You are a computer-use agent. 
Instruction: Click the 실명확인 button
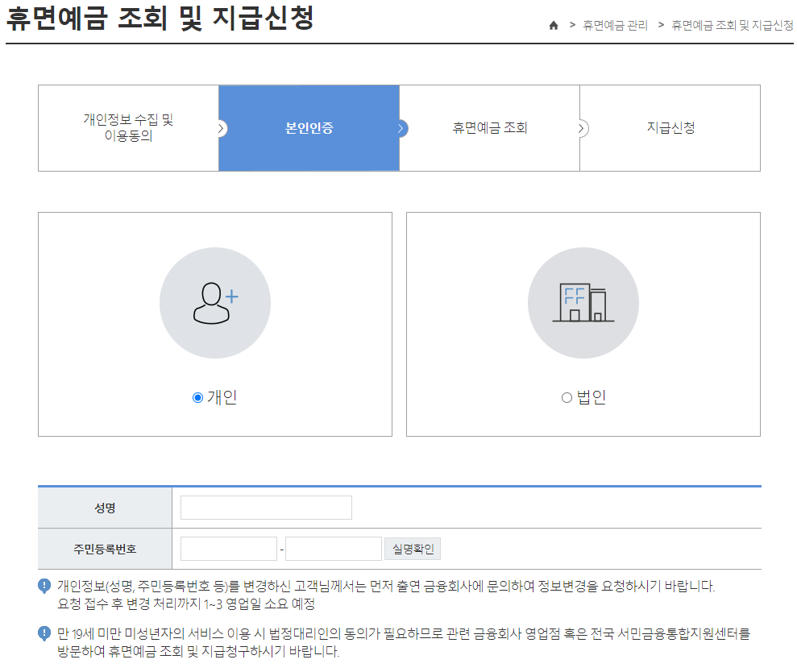point(412,548)
